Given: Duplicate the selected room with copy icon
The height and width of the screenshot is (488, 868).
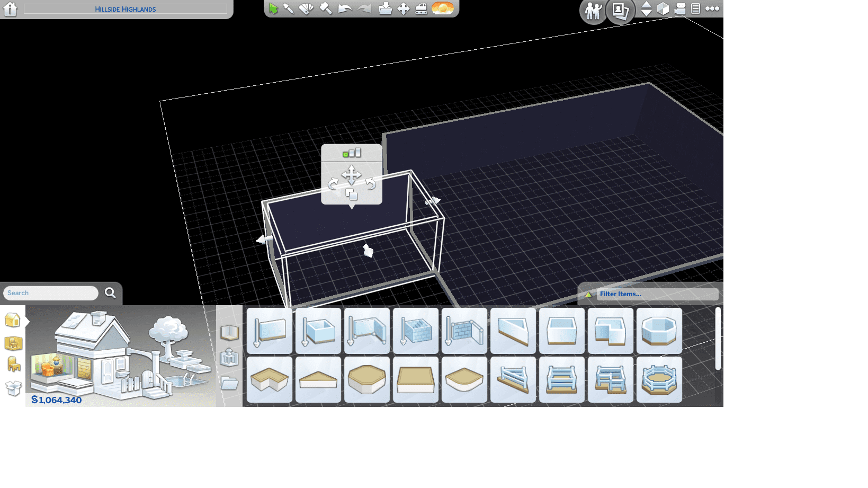Looking at the screenshot, I should (x=351, y=195).
